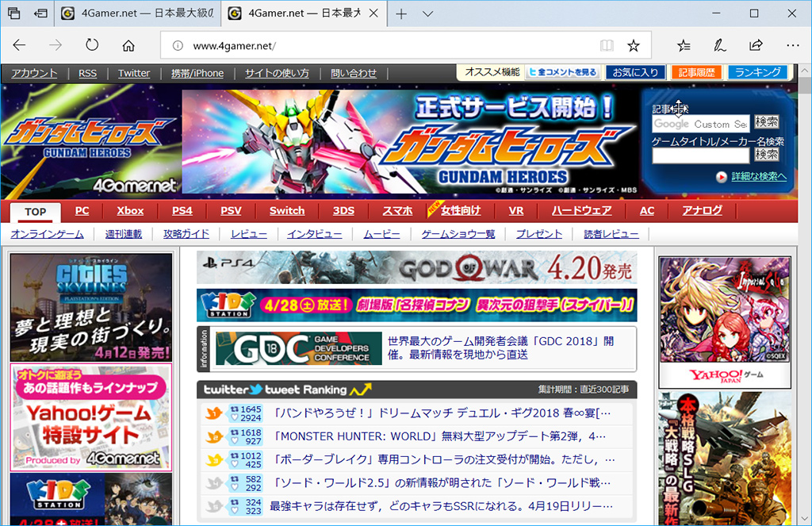Open a new tab with plus icon
The height and width of the screenshot is (526, 812).
pos(400,14)
